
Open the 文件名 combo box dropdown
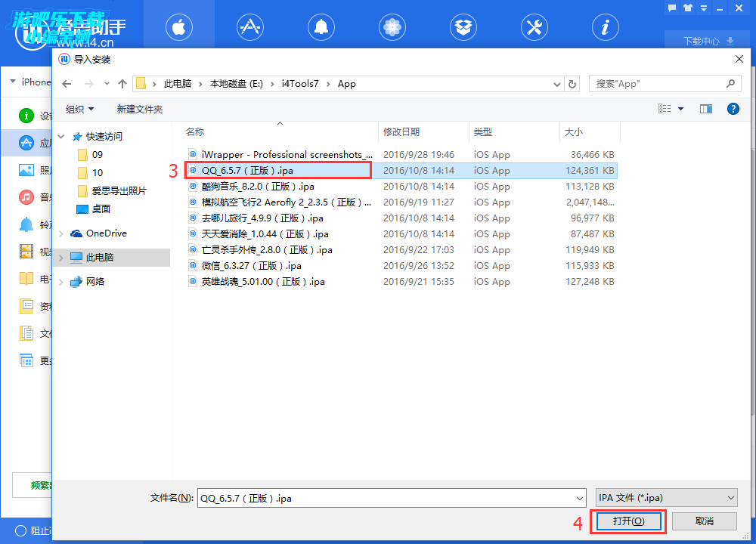click(580, 498)
